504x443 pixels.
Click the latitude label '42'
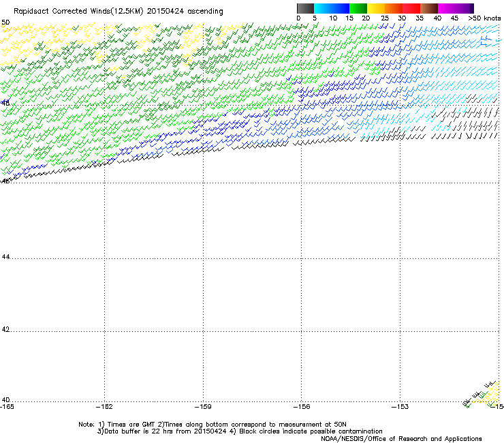pos(5,329)
